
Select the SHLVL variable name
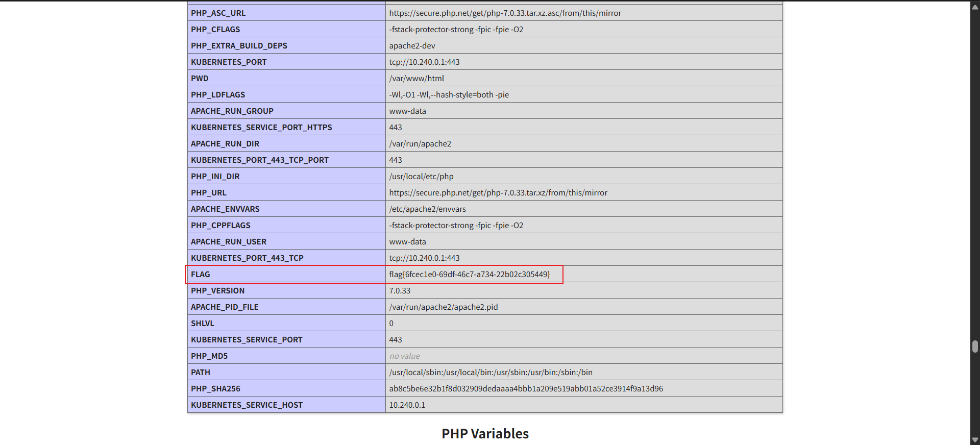click(x=203, y=324)
